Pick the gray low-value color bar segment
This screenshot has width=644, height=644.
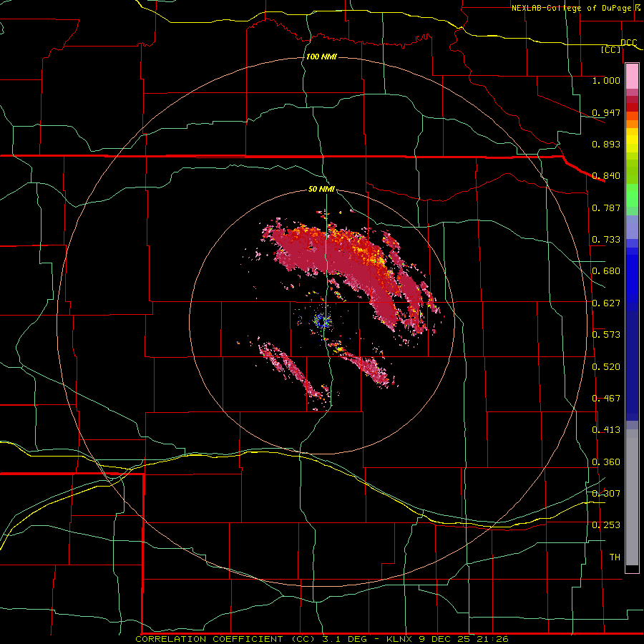(x=632, y=497)
